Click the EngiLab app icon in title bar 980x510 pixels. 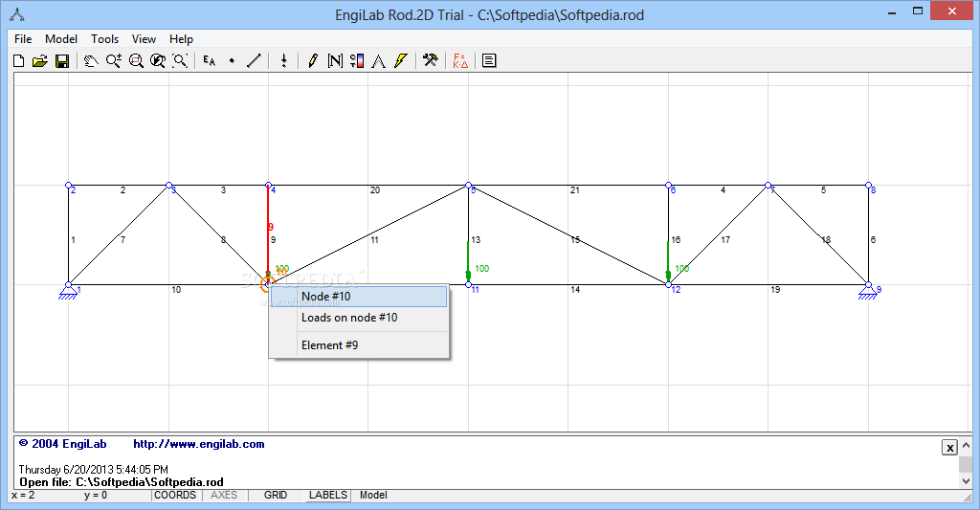17,15
